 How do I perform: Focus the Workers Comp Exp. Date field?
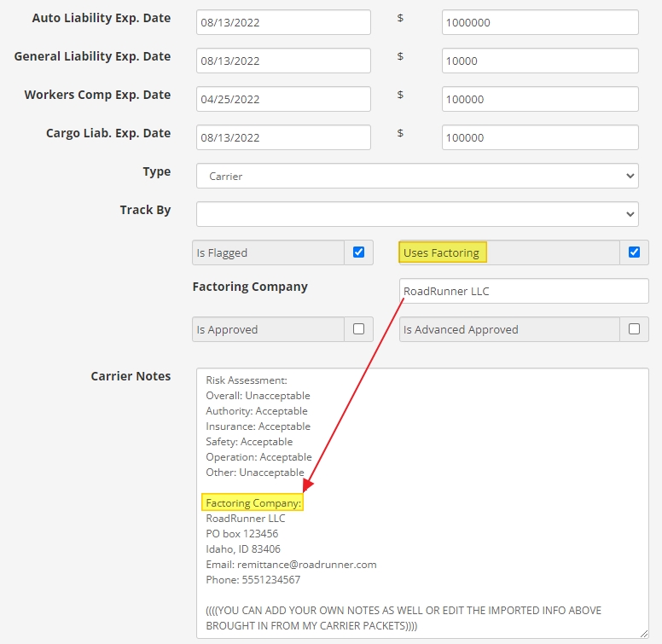coord(283,99)
